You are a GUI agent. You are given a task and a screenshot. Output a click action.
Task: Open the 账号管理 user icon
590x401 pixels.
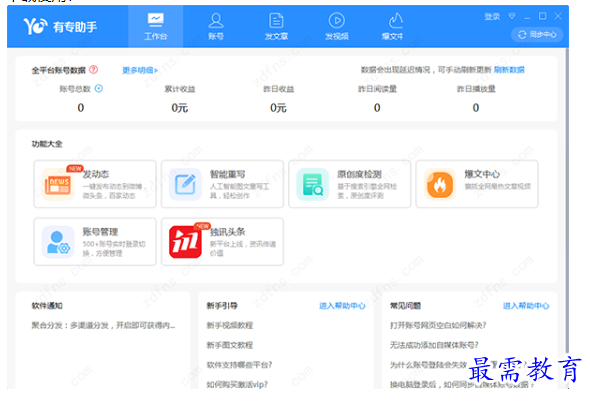(x=58, y=242)
